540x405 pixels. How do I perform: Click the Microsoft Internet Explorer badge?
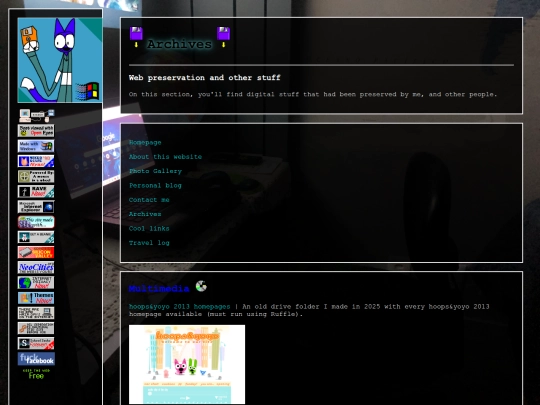click(x=36, y=207)
